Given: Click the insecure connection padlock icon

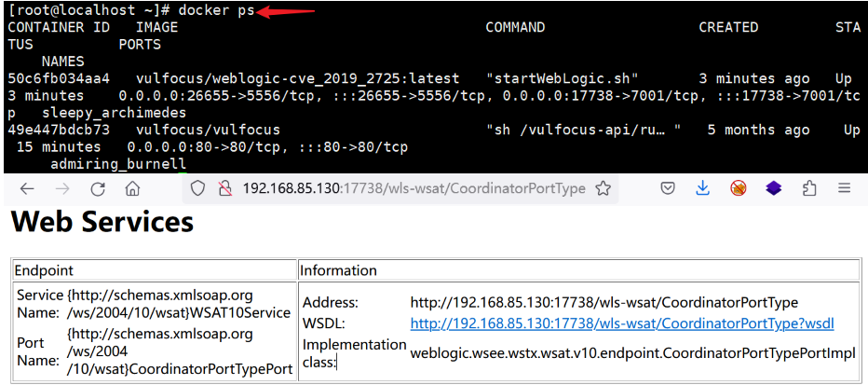Looking at the screenshot, I should (224, 189).
